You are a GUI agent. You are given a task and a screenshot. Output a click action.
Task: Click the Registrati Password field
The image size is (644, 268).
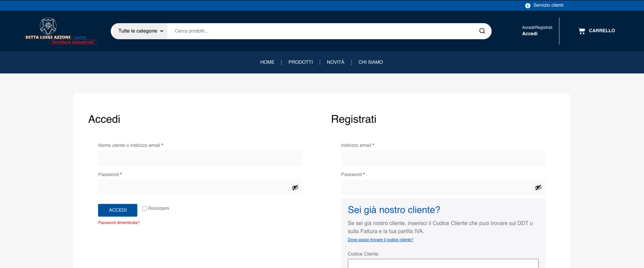pyautogui.click(x=443, y=188)
